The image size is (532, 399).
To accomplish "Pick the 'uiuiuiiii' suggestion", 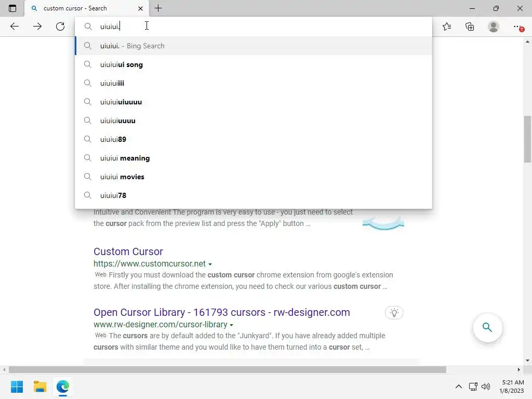I will 254,83.
